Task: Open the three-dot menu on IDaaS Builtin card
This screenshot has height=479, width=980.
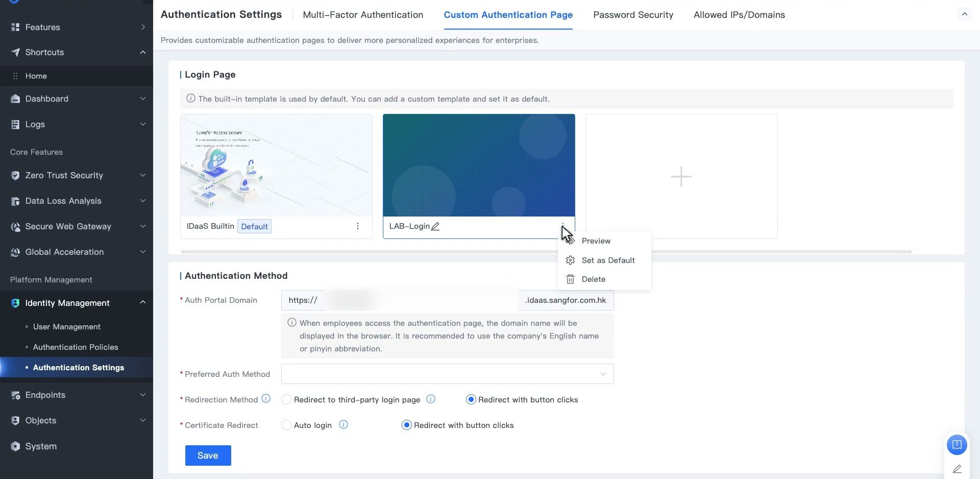Action: 357,226
